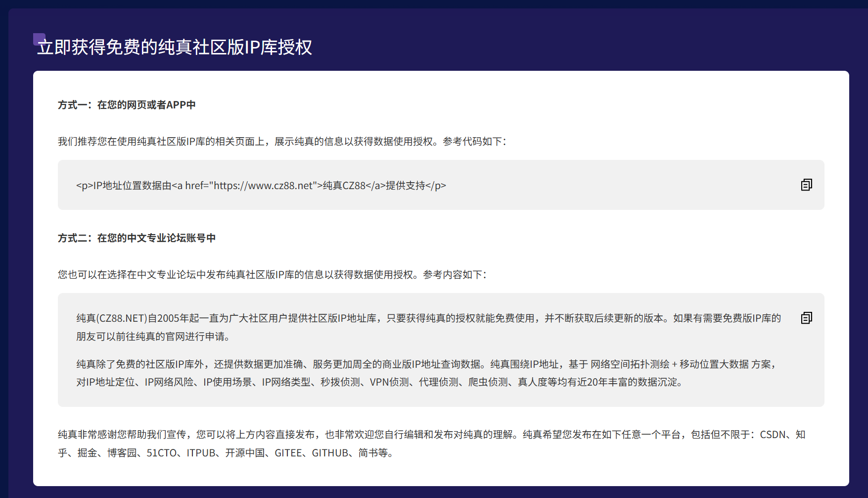Click the line listing 51CTO、ITPUB、开源中国 platforms

227,453
